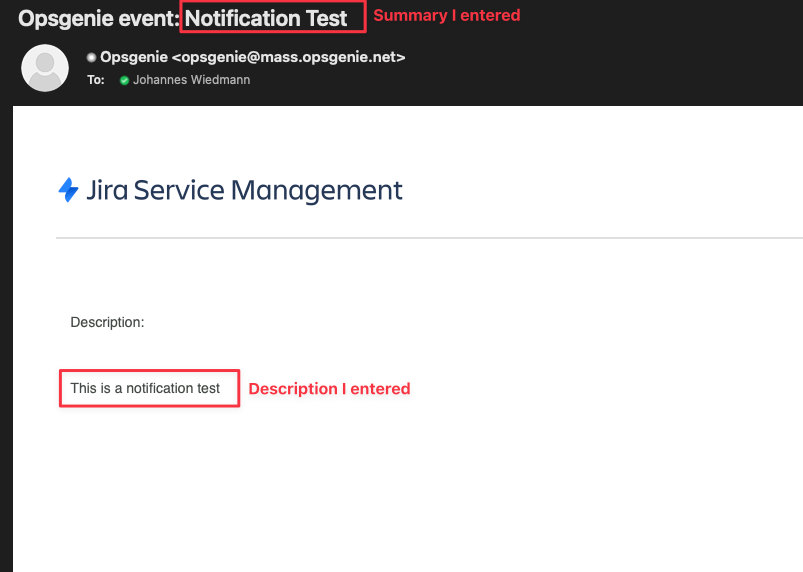Screen dimensions: 803x572
Task: Open recipient Johannes Wiedmann contact
Action: tap(192, 80)
